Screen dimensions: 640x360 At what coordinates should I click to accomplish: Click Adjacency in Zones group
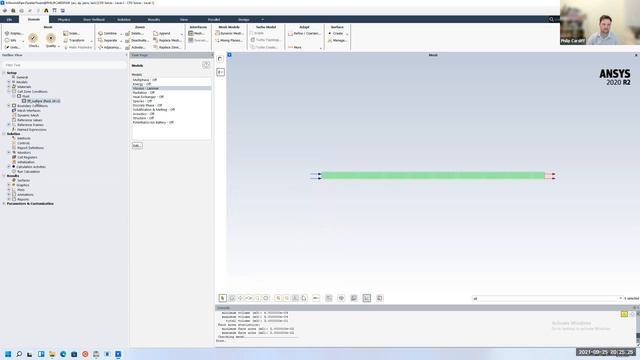click(109, 47)
